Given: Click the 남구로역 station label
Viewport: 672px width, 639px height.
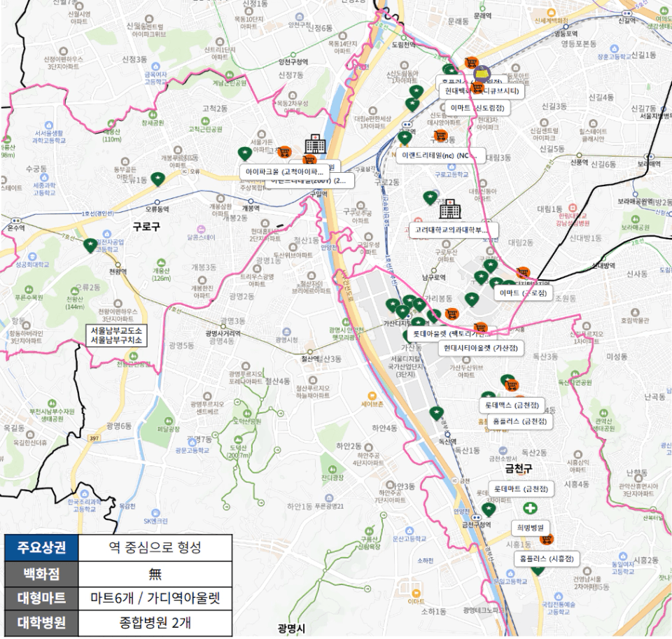Looking at the screenshot, I should pyautogui.click(x=434, y=278).
